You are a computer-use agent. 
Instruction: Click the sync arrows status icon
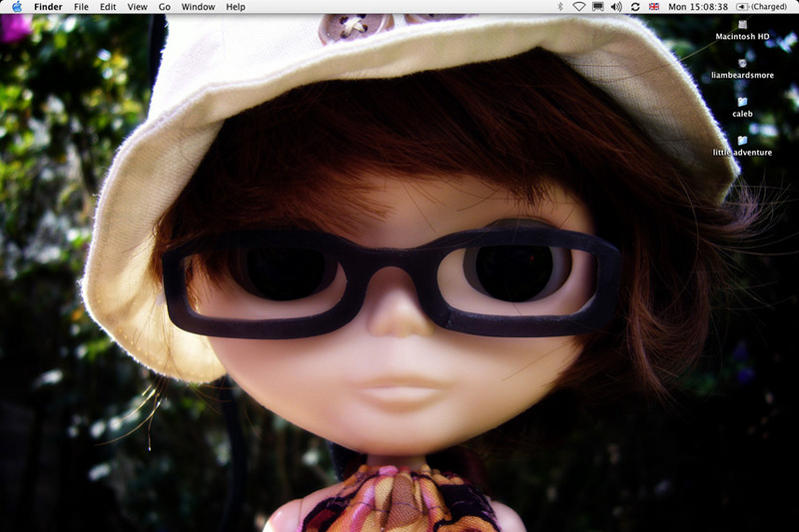point(635,7)
